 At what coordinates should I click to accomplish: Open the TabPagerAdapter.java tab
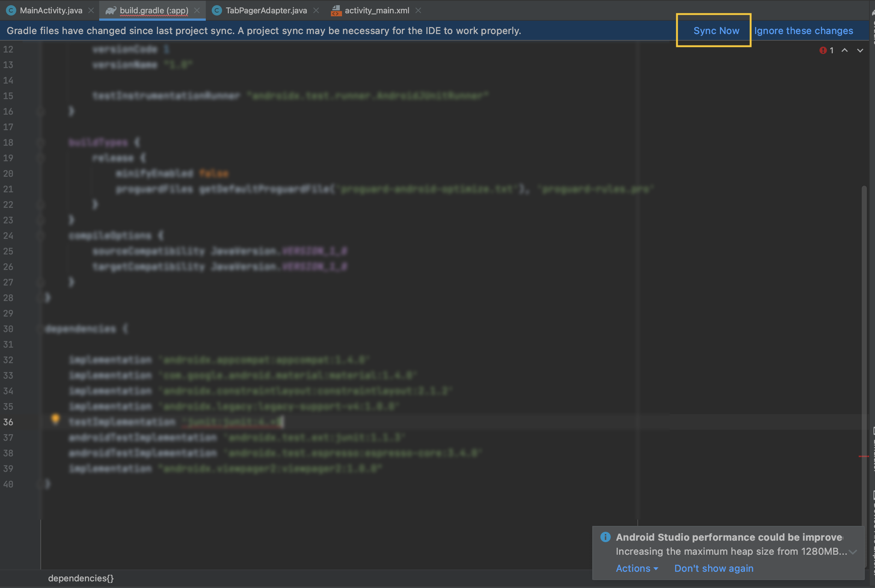point(266,10)
